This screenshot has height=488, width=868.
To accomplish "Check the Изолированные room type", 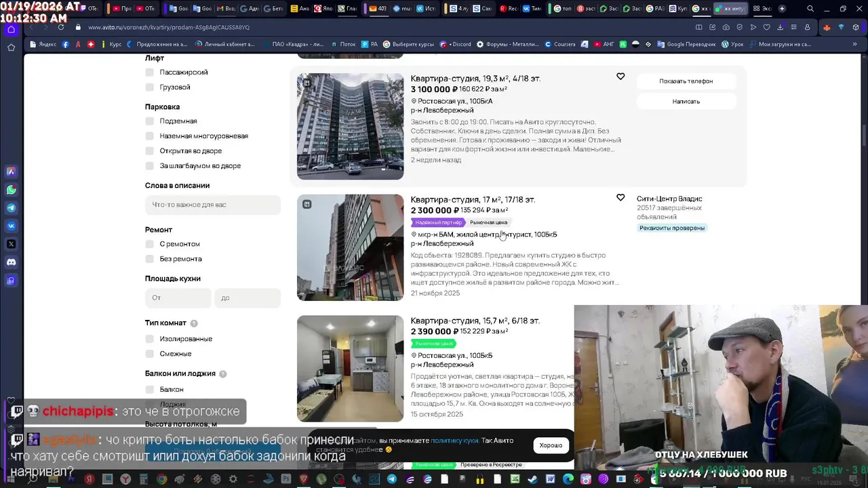I will pyautogui.click(x=149, y=339).
